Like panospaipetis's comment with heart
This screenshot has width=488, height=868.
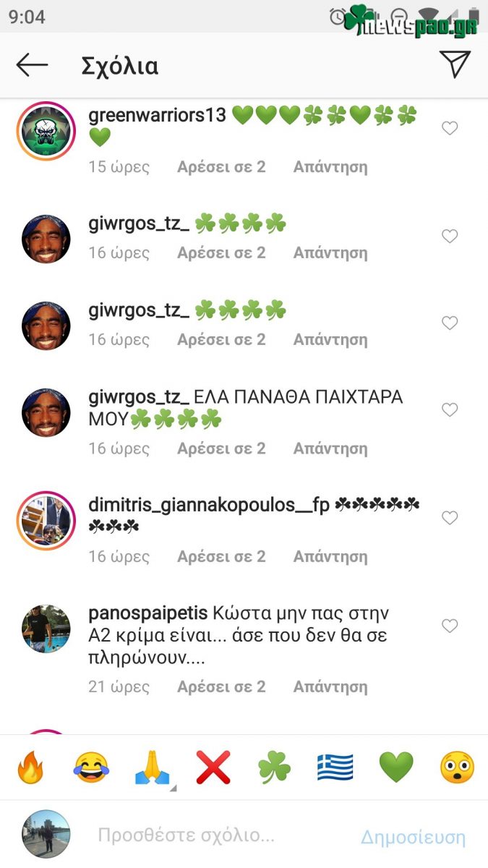(x=450, y=626)
